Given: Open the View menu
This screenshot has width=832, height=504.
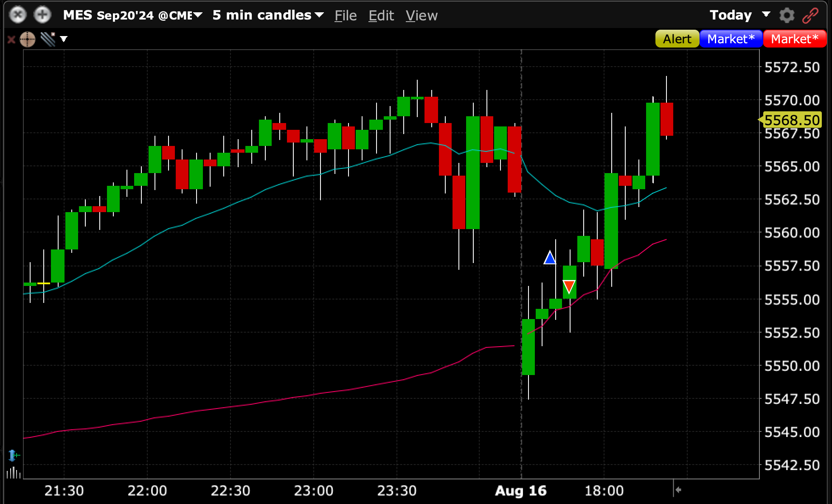Looking at the screenshot, I should click(x=422, y=16).
